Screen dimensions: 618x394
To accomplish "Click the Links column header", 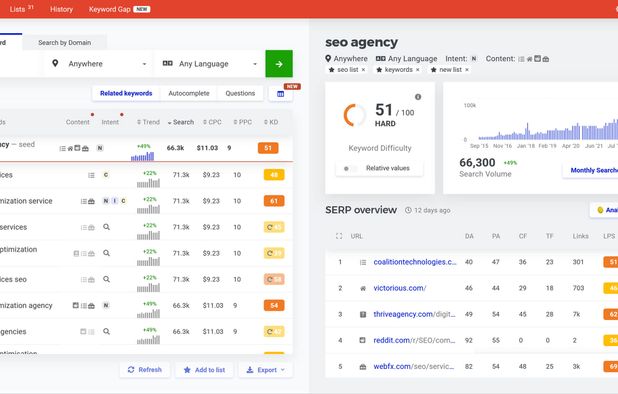I will click(x=581, y=236).
